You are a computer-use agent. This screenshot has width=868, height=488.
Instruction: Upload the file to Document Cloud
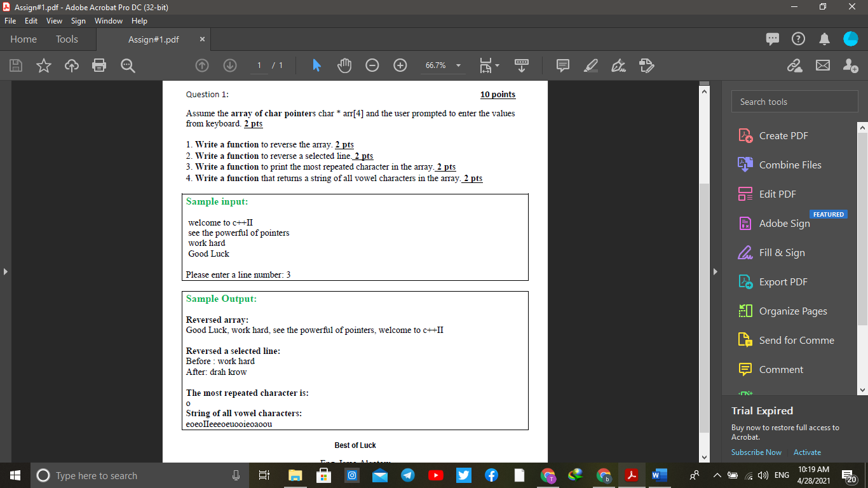[71, 65]
